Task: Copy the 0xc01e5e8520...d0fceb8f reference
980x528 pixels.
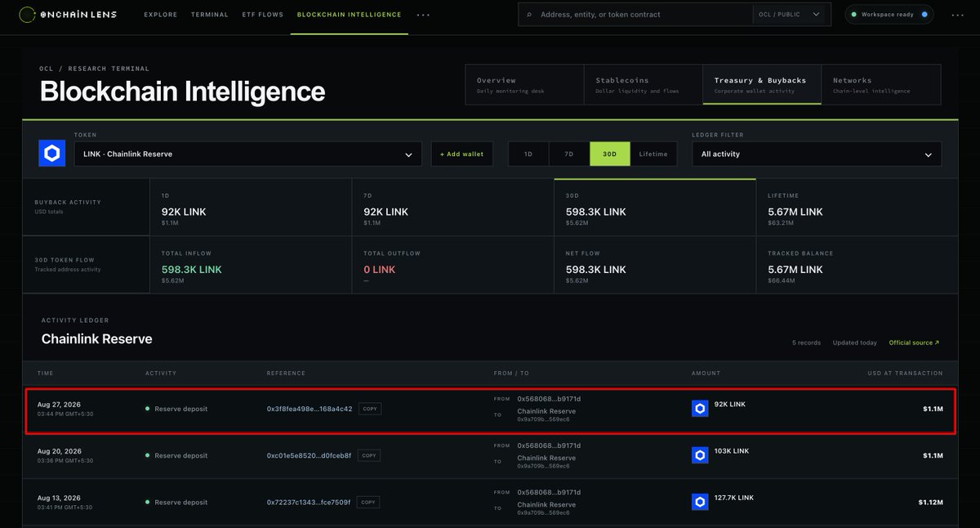Action: pos(369,455)
